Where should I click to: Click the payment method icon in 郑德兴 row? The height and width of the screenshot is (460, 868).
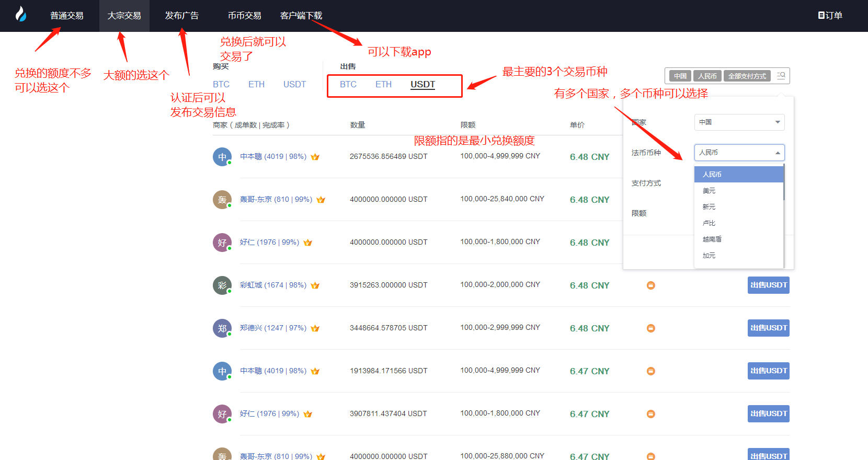click(651, 328)
